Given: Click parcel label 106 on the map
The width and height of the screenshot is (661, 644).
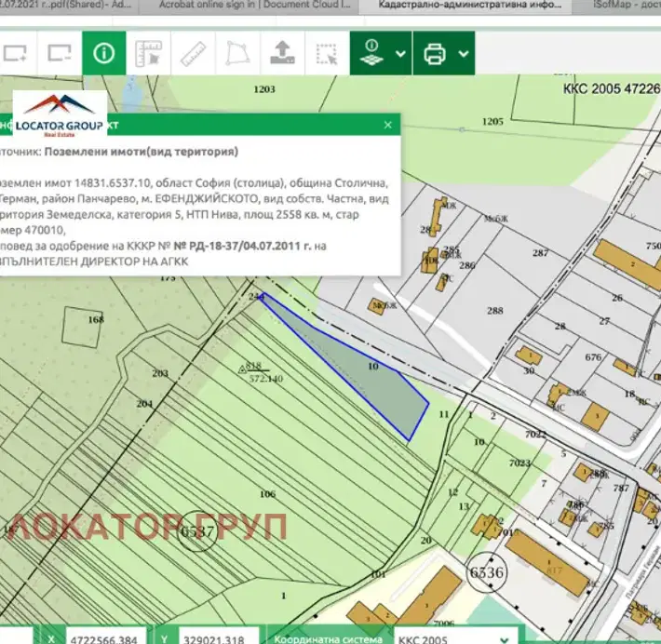Looking at the screenshot, I should click(x=267, y=493).
